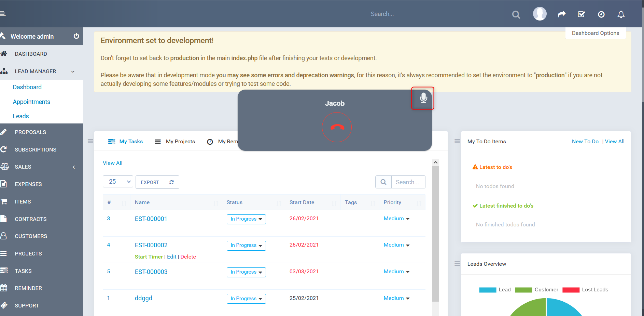Open the global search magnifier icon

point(516,14)
